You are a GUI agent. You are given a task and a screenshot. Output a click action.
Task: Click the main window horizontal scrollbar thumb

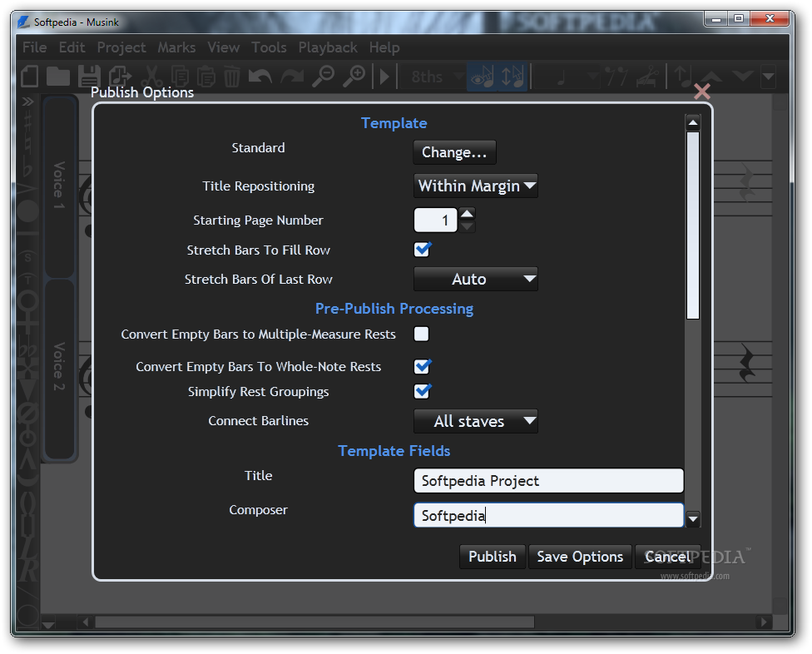tap(314, 622)
